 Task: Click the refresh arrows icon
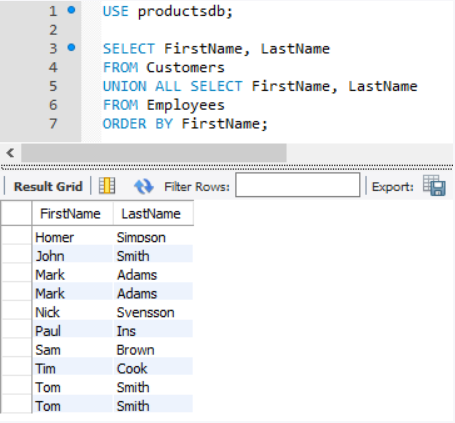144,186
